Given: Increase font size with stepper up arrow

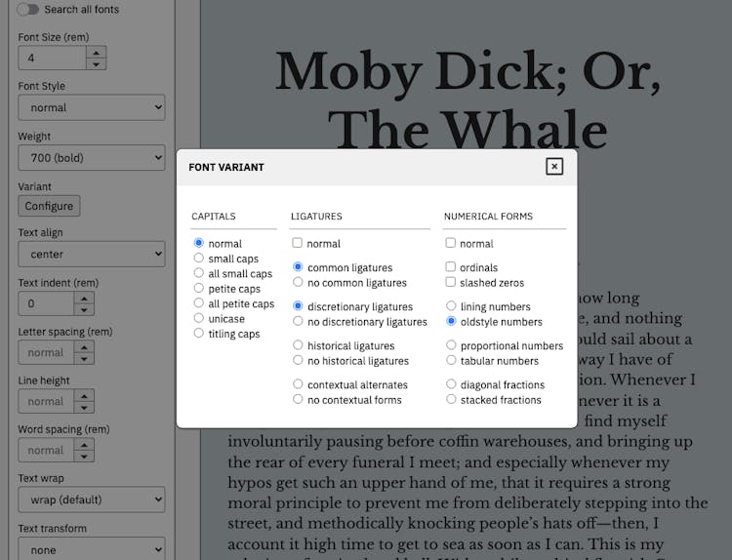Looking at the screenshot, I should point(96,53).
